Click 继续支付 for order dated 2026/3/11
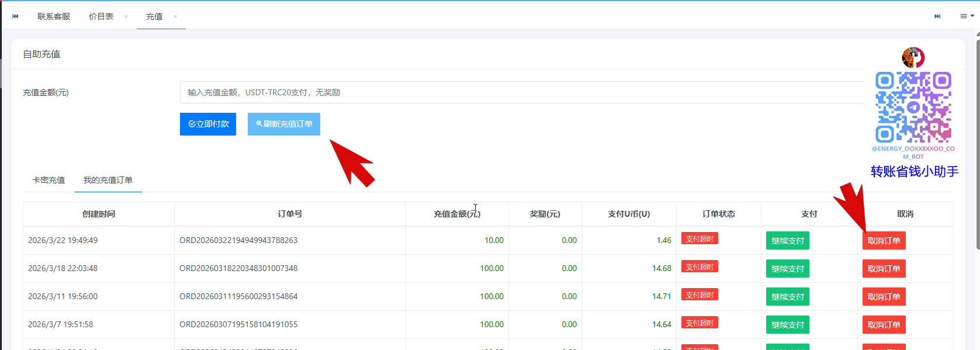The height and width of the screenshot is (350, 980). pos(788,297)
